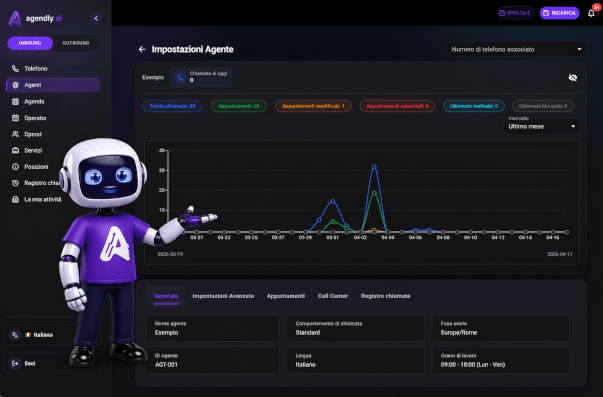Image resolution: width=603 pixels, height=397 pixels.
Task: Toggle the Appuntamenti modificati chip
Action: click(x=313, y=106)
